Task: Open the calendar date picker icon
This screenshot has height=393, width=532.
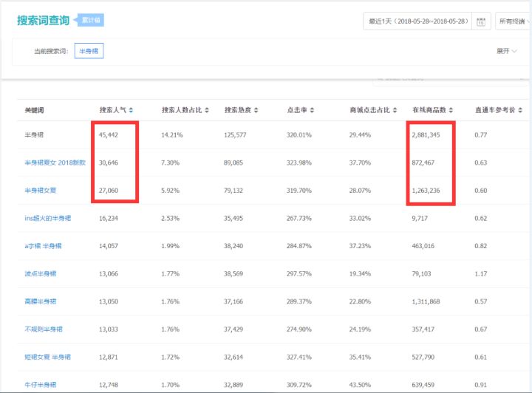Action: coord(481,21)
